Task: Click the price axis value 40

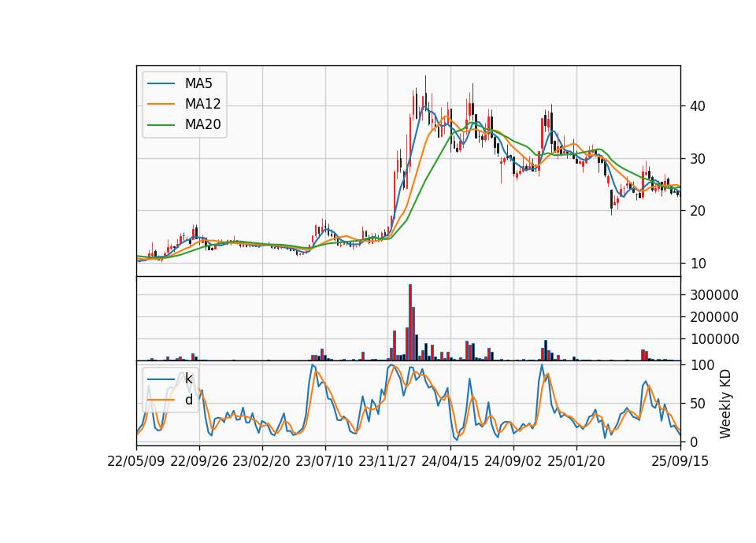Action: pos(698,106)
